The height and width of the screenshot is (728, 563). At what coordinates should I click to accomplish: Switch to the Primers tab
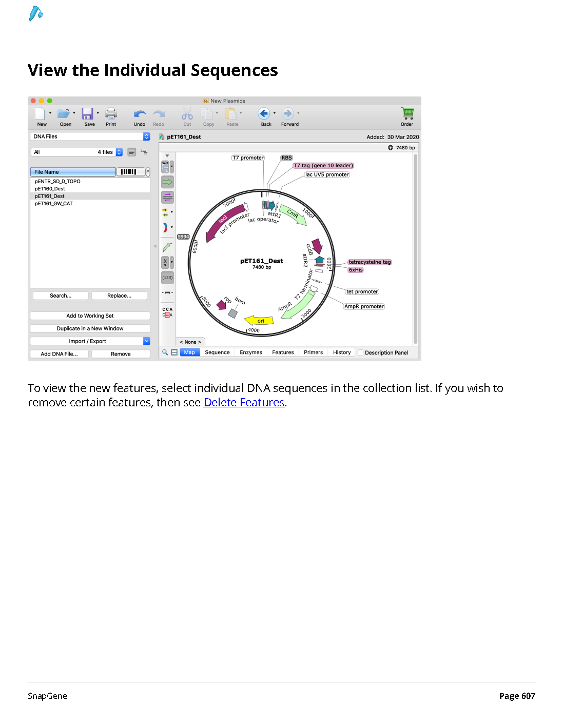click(x=313, y=352)
